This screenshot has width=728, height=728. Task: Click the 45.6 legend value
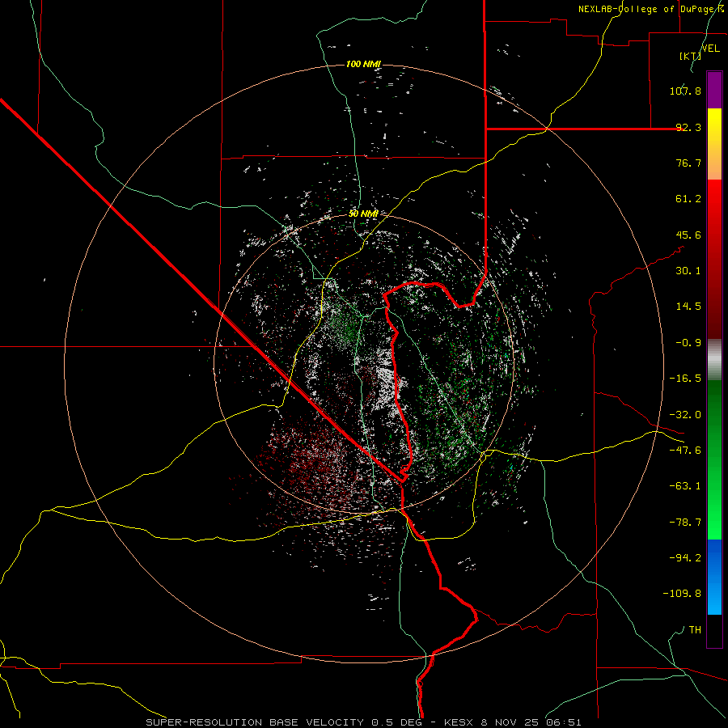click(688, 235)
